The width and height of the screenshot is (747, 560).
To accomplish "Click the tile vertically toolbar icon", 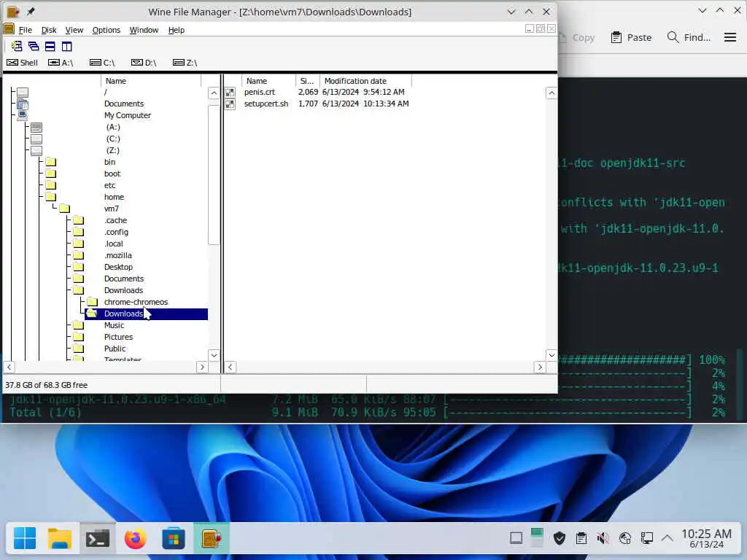I will (x=66, y=46).
